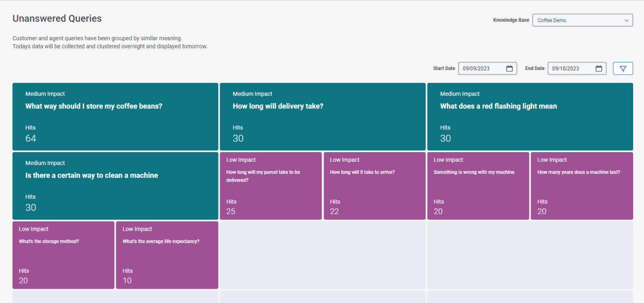Select the delivery time query card
Screen dimensions: 644x303
coord(322,117)
